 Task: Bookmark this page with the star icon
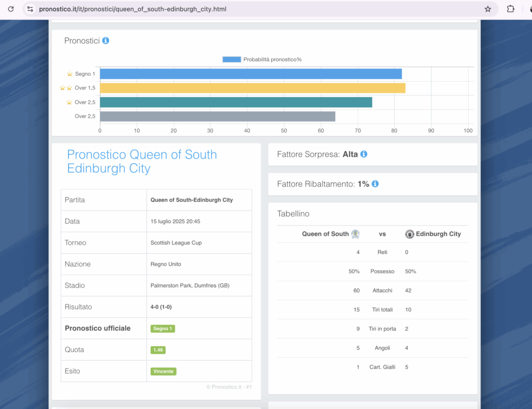488,9
